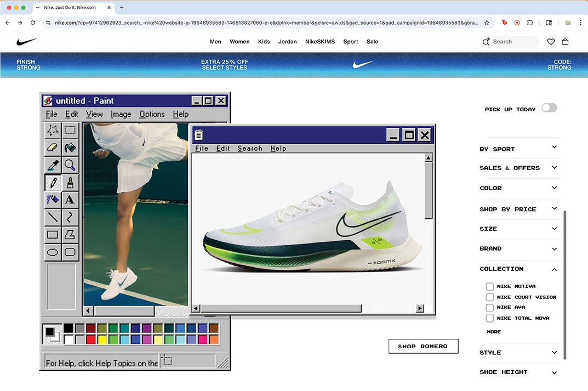588x391 pixels.
Task: Open the Search menu in Notepad window
Action: click(x=250, y=148)
